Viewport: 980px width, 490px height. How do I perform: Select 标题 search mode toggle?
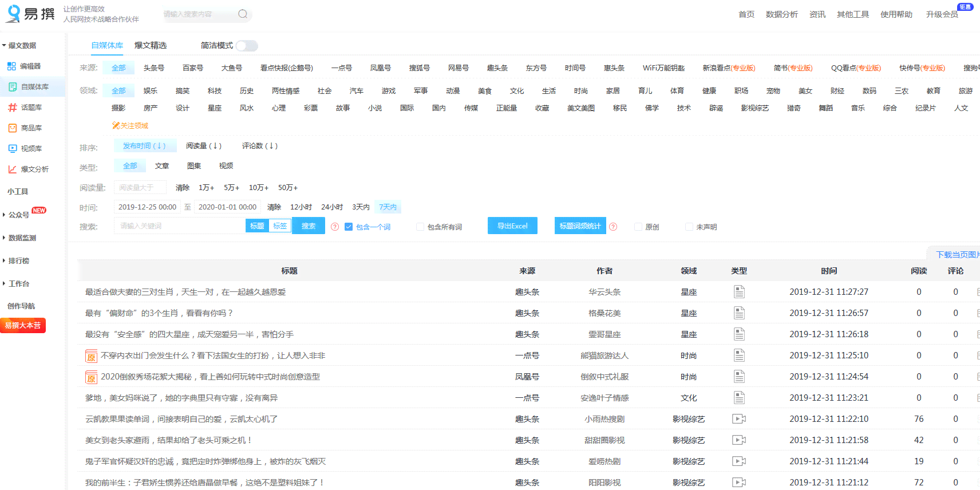tap(257, 226)
